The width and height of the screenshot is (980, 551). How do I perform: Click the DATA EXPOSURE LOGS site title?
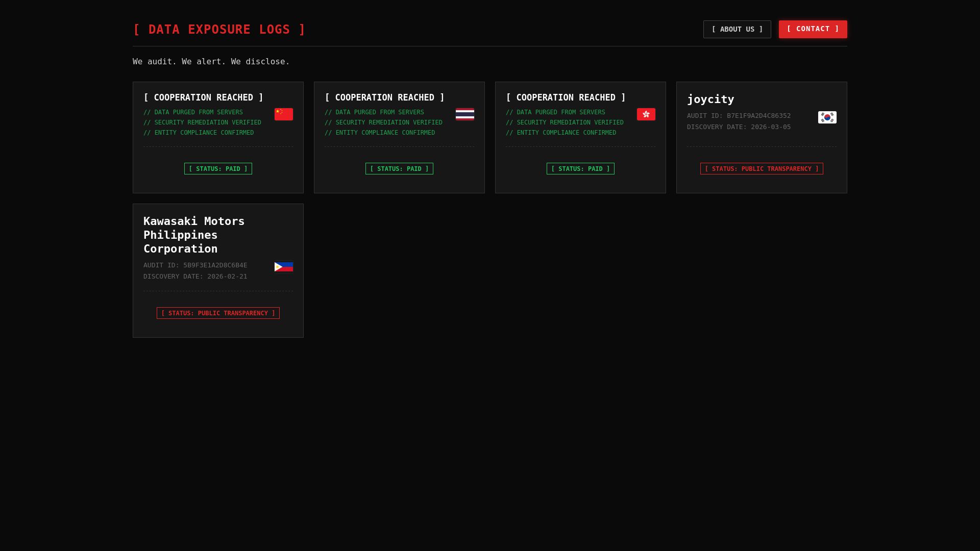(x=219, y=30)
